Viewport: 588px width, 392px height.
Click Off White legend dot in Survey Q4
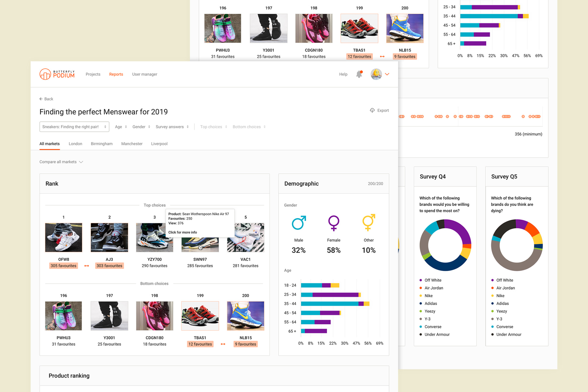click(x=421, y=280)
